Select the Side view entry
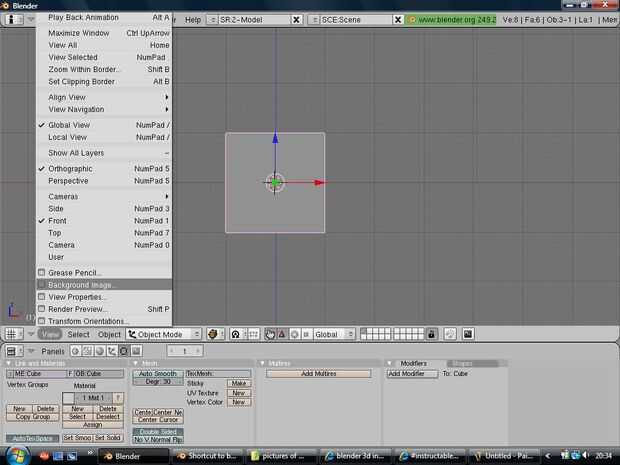The height and width of the screenshot is (465, 620). click(104, 208)
